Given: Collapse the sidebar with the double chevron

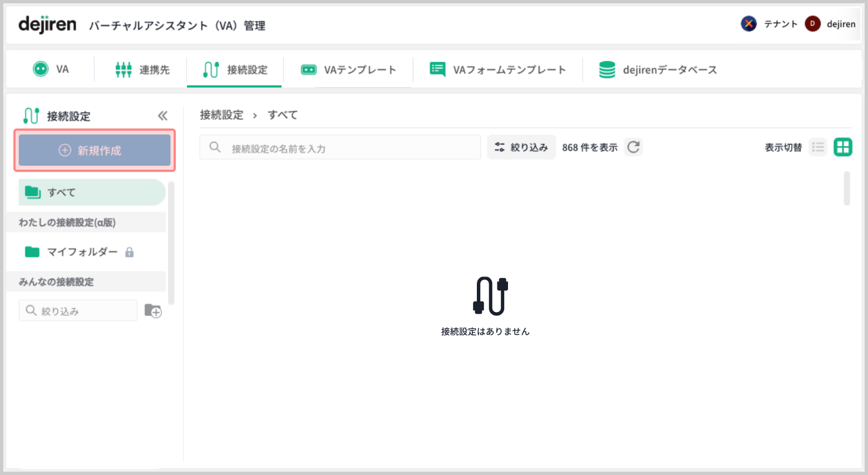Looking at the screenshot, I should pos(162,116).
